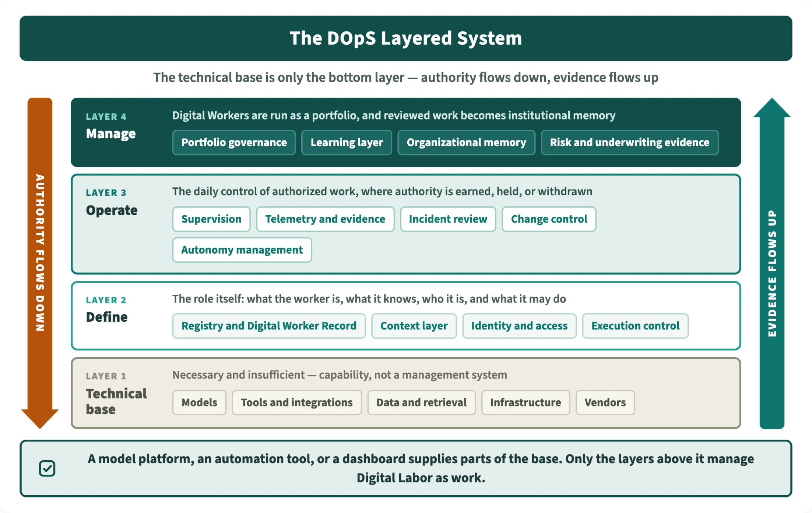The width and height of the screenshot is (812, 513).
Task: Select the Identity and access chip
Action: pyautogui.click(x=519, y=326)
